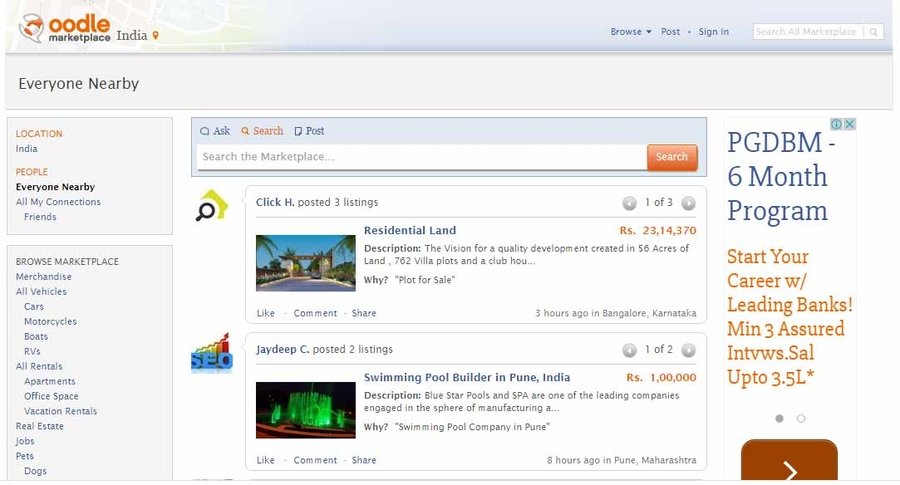Image resolution: width=900 pixels, height=485 pixels.
Task: Select second ad carousel dot
Action: (x=801, y=419)
